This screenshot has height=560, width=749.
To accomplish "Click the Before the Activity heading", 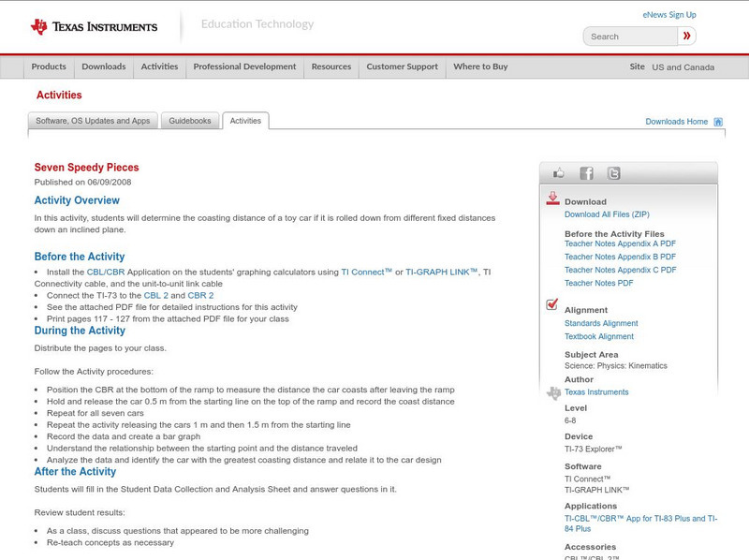I will click(x=80, y=257).
